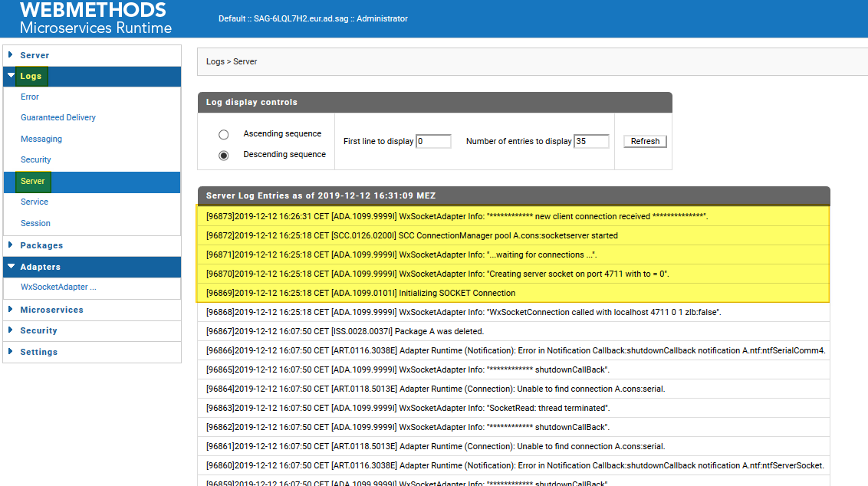Collapse the Adapters section arrow
The height and width of the screenshot is (486, 868).
pyautogui.click(x=11, y=266)
